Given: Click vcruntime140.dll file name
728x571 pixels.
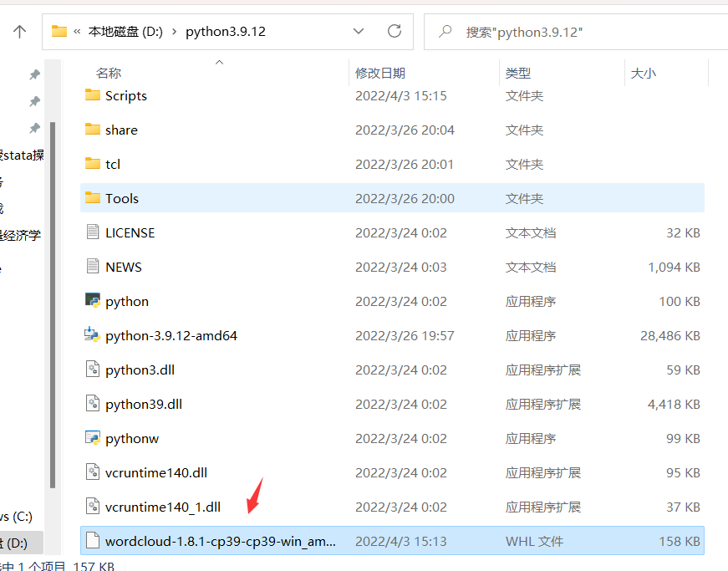Looking at the screenshot, I should click(156, 472).
